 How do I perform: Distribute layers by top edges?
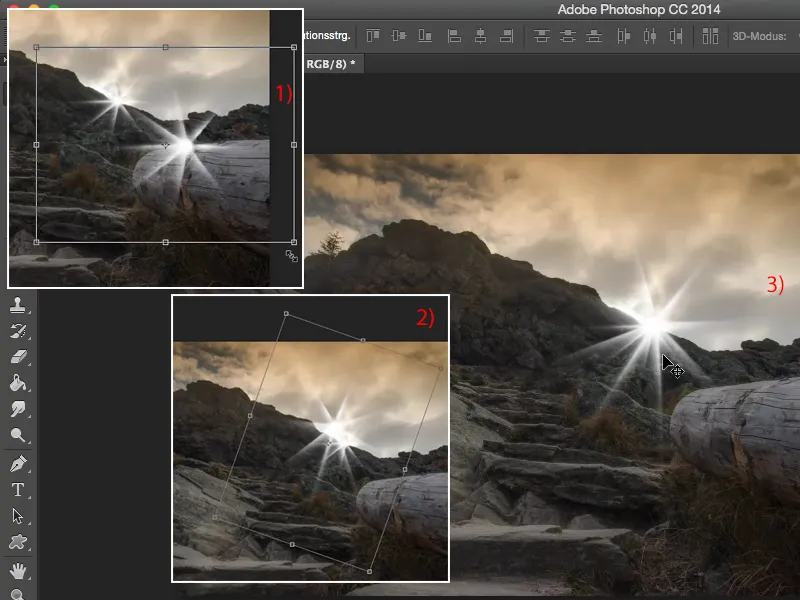pyautogui.click(x=542, y=36)
